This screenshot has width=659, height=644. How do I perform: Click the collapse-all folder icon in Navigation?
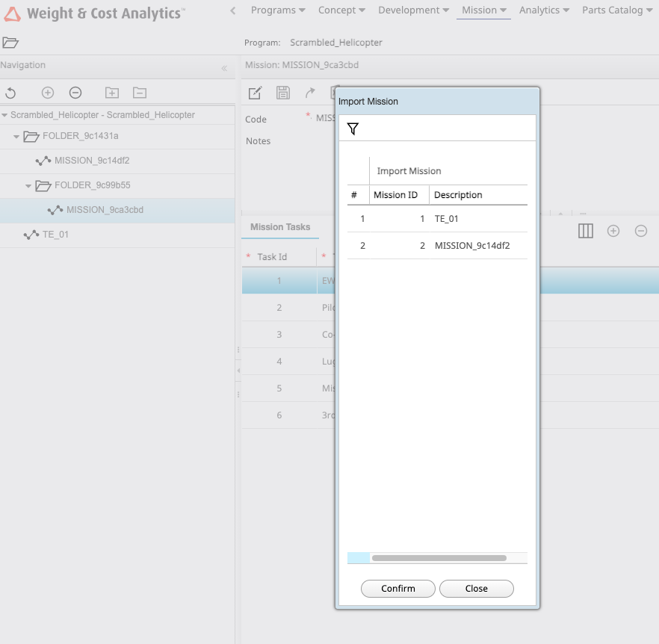pyautogui.click(x=140, y=93)
